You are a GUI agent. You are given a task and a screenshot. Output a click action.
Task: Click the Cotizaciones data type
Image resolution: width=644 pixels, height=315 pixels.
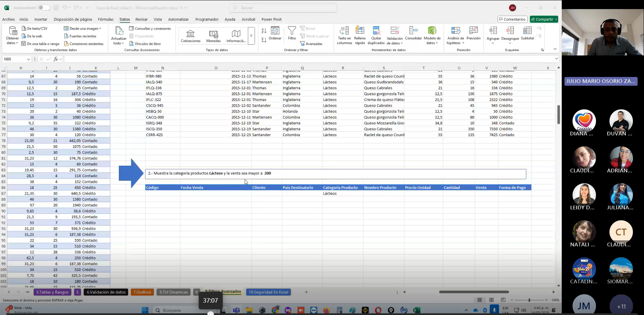pyautogui.click(x=190, y=36)
